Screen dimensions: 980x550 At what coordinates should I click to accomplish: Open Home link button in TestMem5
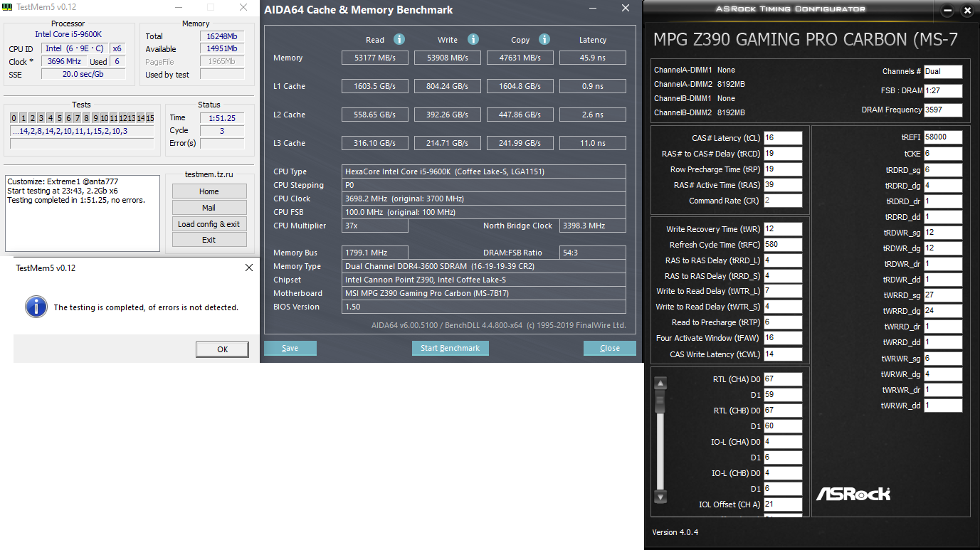tap(209, 191)
